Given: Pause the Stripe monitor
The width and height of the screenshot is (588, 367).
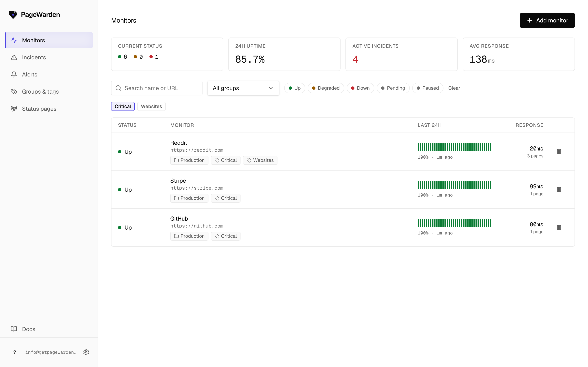Looking at the screenshot, I should pos(559,190).
